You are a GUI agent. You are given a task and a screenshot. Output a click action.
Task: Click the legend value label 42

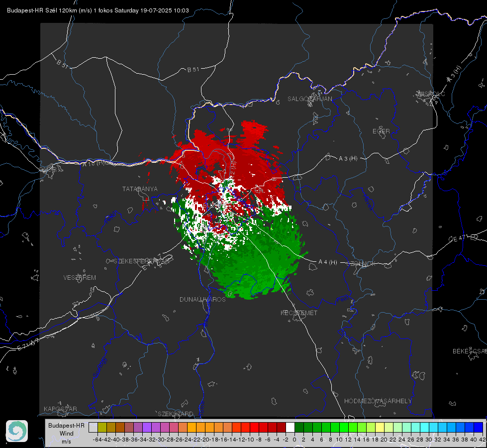483,440
